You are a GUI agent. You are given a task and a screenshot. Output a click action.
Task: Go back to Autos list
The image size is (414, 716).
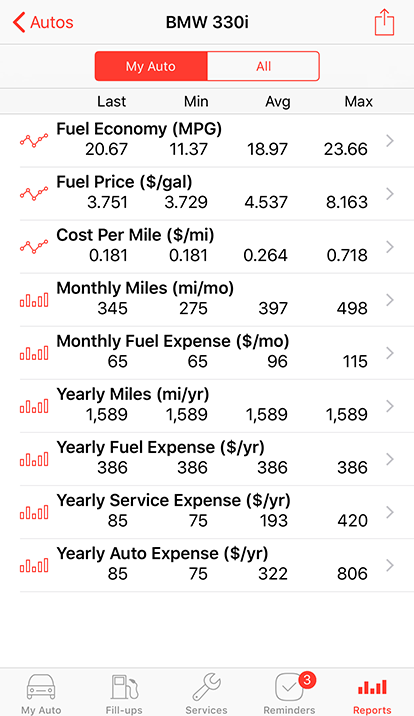pos(43,22)
